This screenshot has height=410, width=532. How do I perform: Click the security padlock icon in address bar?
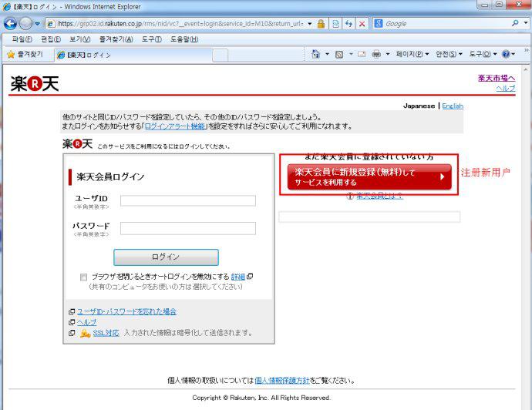[321, 24]
